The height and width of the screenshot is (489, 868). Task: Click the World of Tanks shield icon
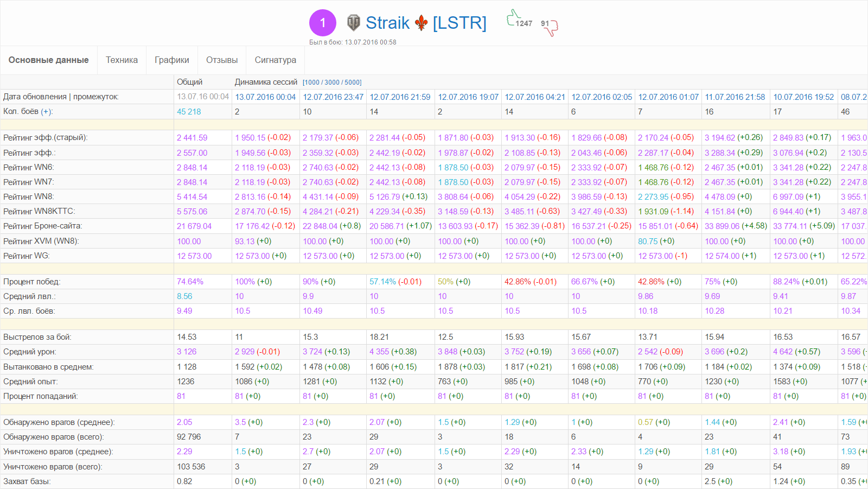pos(354,23)
